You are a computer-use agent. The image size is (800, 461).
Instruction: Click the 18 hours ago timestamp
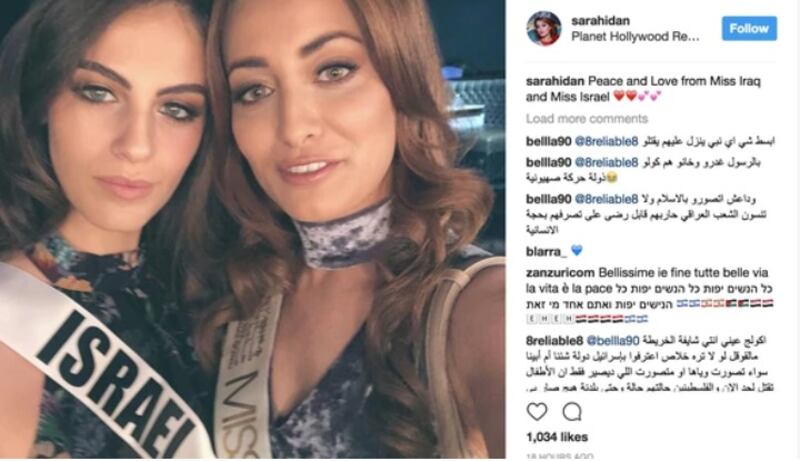560,456
